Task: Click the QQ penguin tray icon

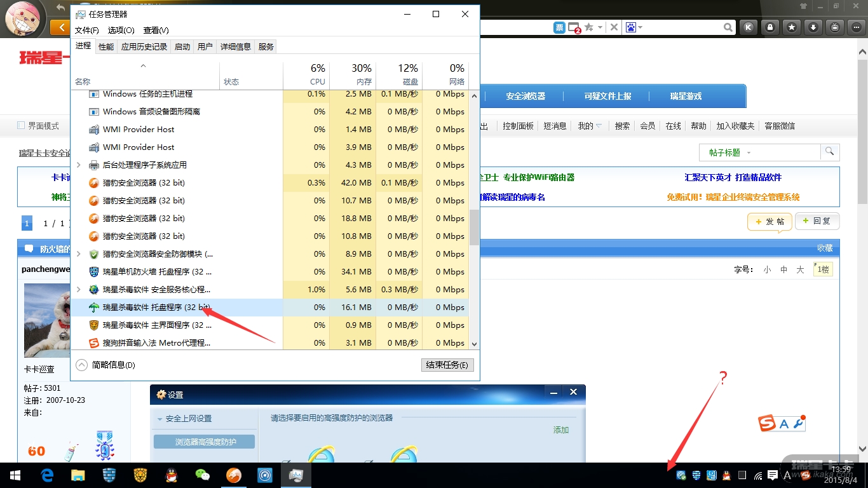Action: [x=727, y=475]
